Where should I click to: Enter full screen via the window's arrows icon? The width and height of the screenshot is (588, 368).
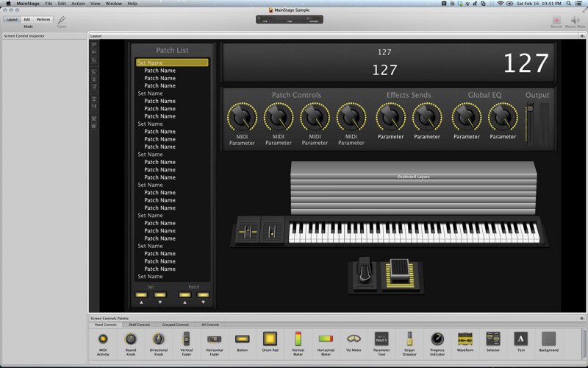(585, 10)
